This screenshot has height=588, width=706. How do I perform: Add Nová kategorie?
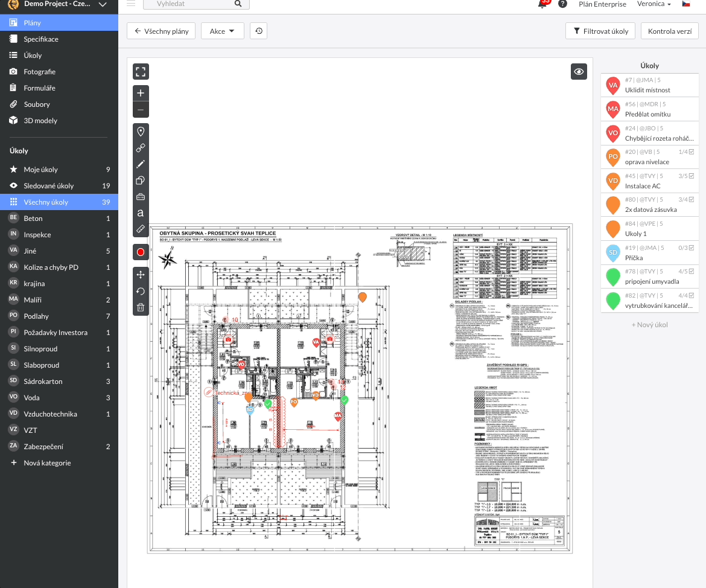59,463
